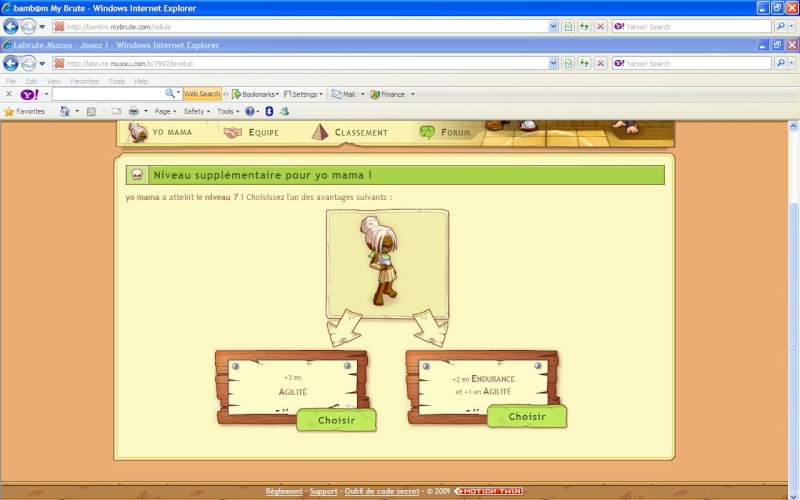Viewport: 800px width, 500px height.
Task: Open the Support footer link
Action: coord(323,491)
